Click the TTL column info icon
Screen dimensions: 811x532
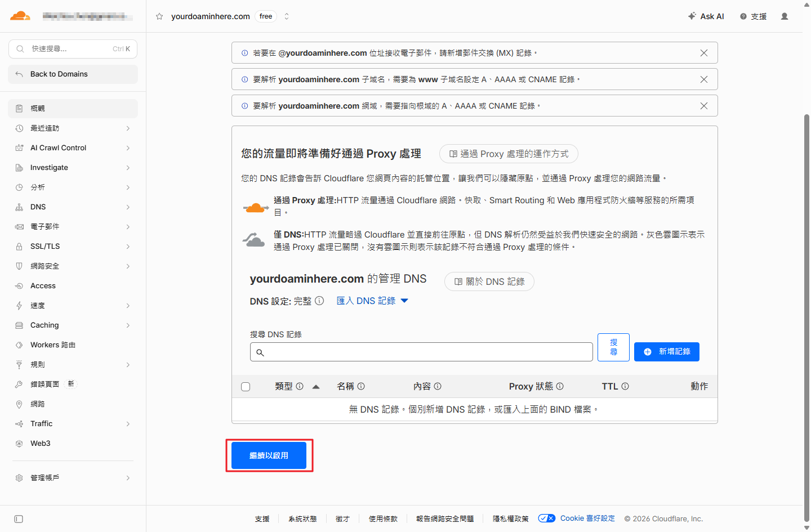625,386
